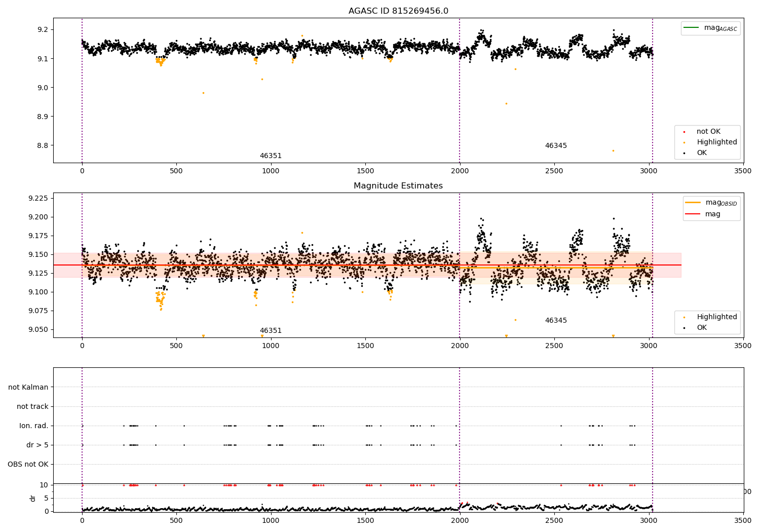This screenshot has width=760, height=532.
Task: Click the '5' tick on the dr axis
Action: 47,498
